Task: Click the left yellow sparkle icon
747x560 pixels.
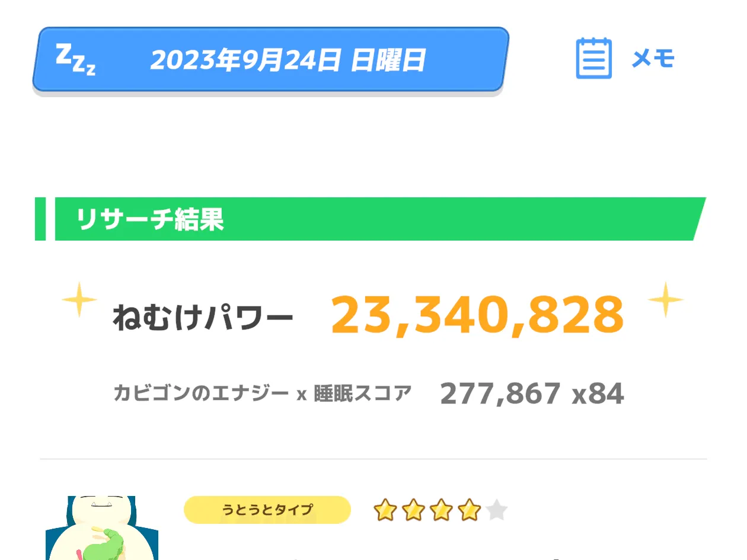Action: point(79,300)
